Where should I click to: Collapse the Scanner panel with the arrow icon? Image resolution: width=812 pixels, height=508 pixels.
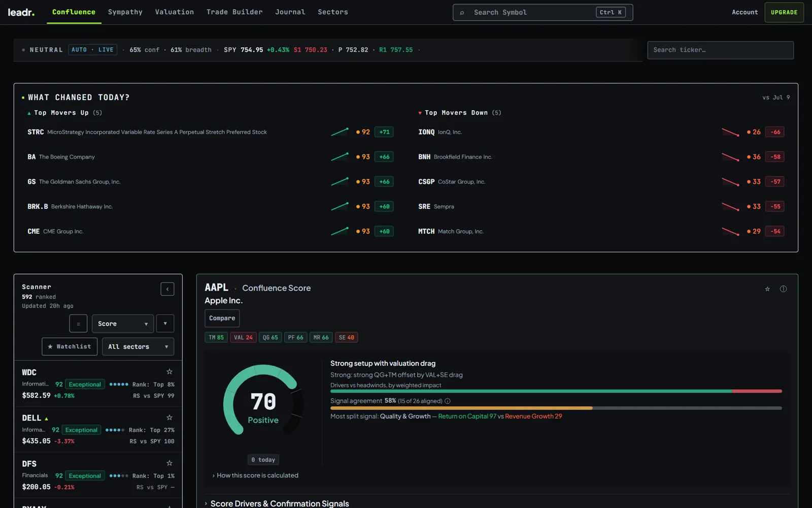tap(167, 289)
